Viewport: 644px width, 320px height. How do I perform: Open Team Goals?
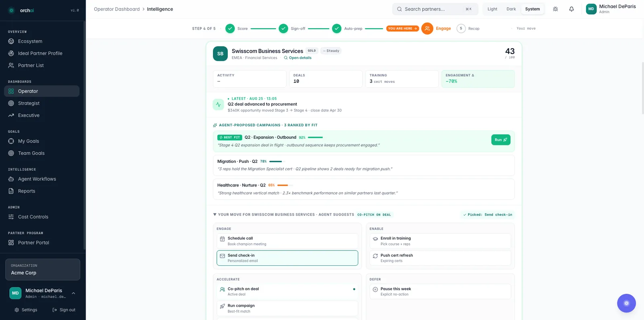pyautogui.click(x=42, y=153)
